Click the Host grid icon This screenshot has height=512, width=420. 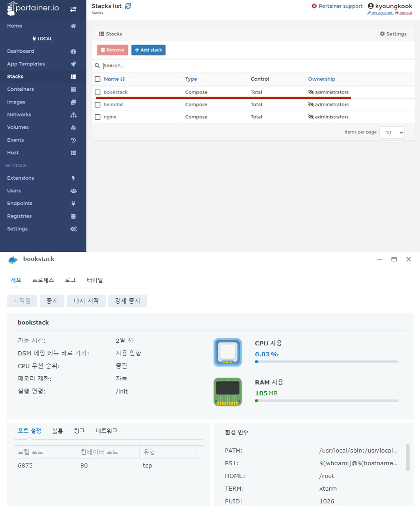point(73,153)
